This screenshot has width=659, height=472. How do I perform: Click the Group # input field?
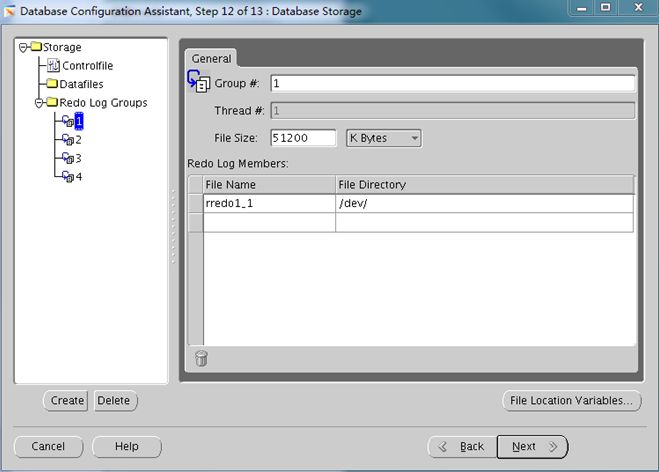(x=453, y=83)
